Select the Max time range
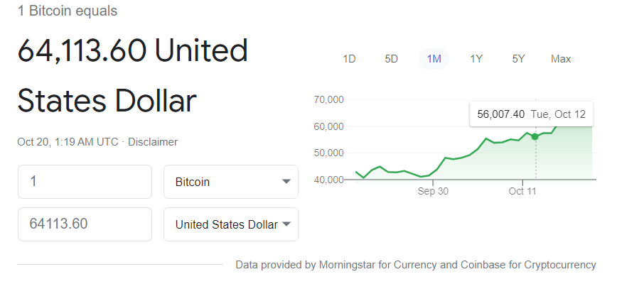This screenshot has height=306, width=644. pos(561,59)
